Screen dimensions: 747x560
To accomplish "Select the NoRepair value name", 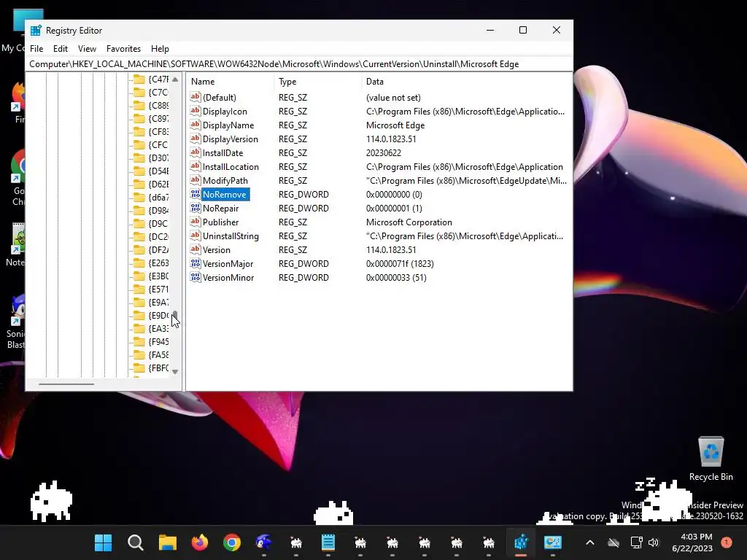I will (x=220, y=208).
